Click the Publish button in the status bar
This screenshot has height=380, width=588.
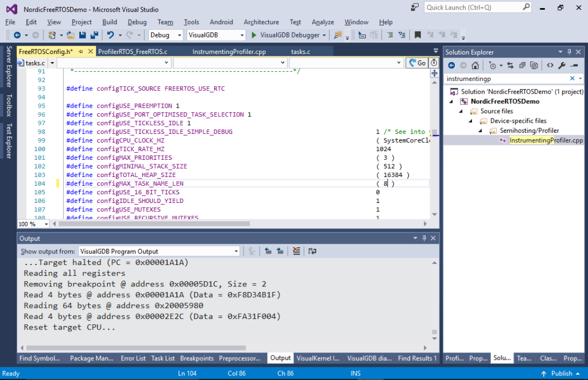(x=560, y=373)
